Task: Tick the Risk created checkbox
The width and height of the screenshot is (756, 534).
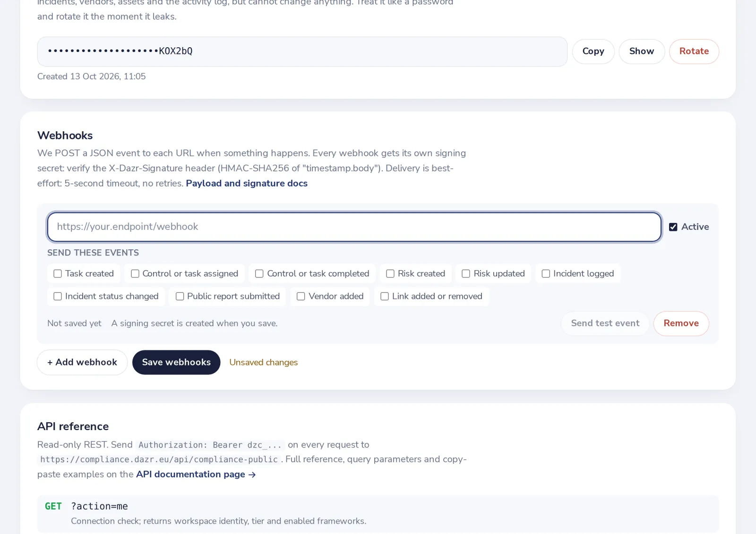Action: 390,274
